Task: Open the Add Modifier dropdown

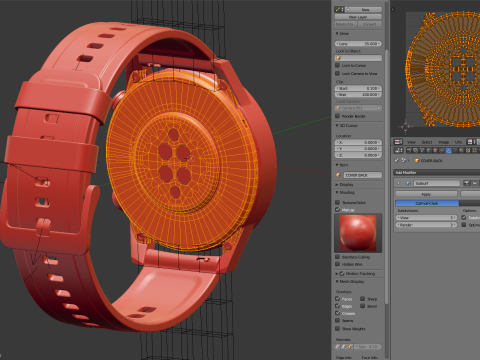Action: click(x=437, y=172)
